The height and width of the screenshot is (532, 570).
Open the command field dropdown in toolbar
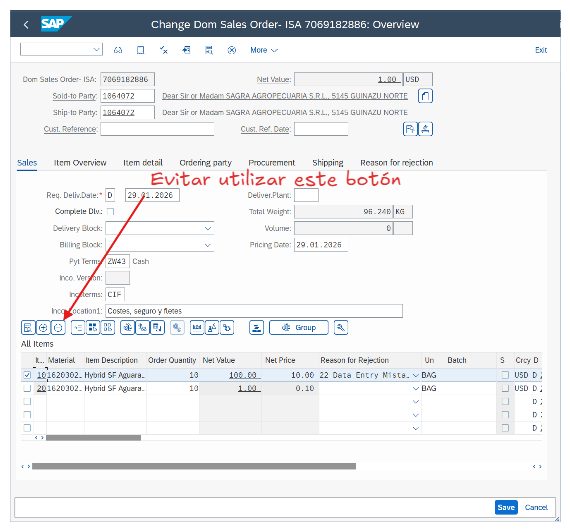pos(96,49)
